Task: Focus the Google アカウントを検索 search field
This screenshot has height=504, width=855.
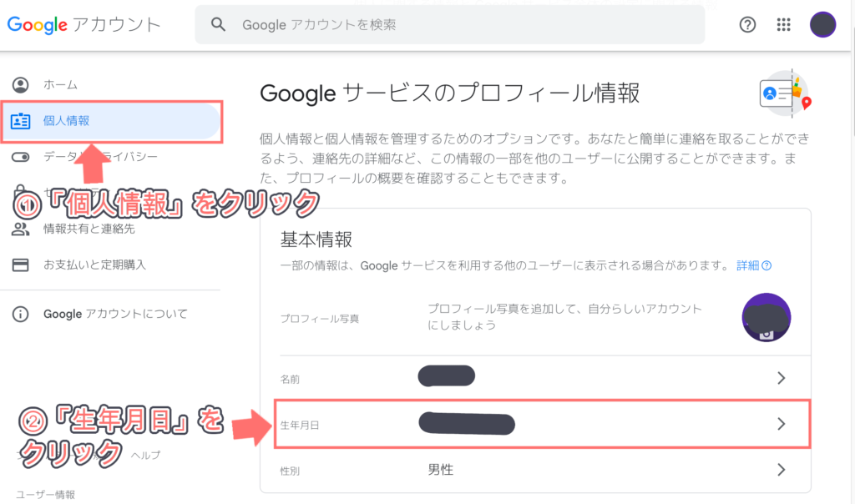Action: pyautogui.click(x=449, y=24)
